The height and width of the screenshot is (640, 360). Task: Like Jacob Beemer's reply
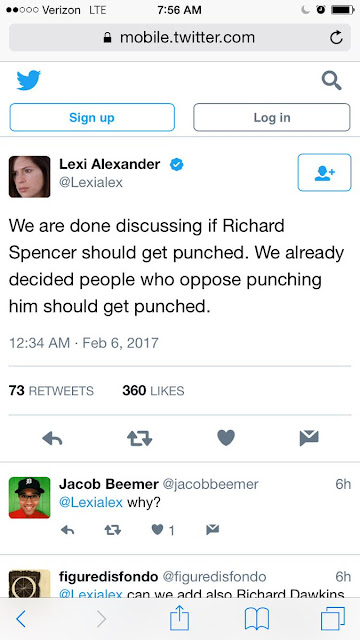[157, 530]
